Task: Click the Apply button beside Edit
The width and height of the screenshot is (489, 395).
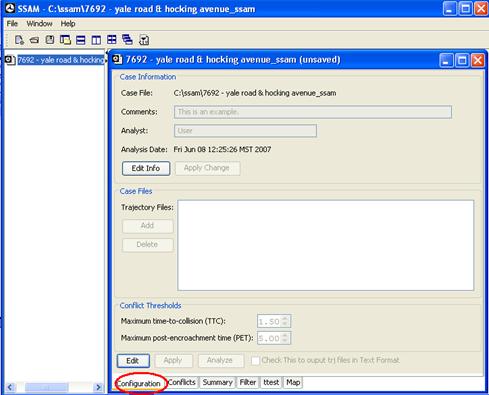Action: 173,360
